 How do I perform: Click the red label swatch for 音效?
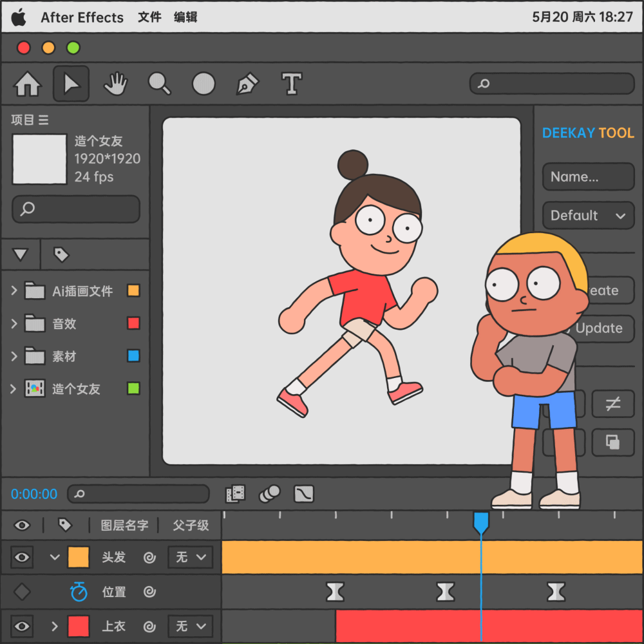(133, 323)
